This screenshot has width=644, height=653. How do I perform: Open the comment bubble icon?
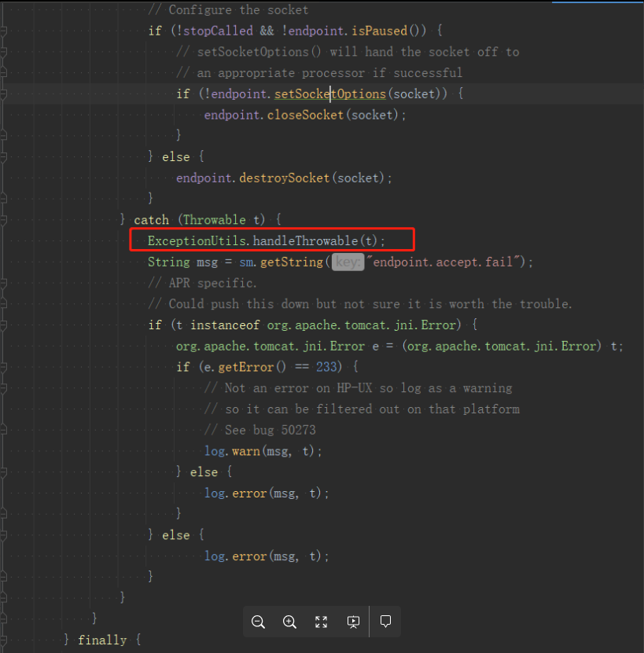pos(385,622)
